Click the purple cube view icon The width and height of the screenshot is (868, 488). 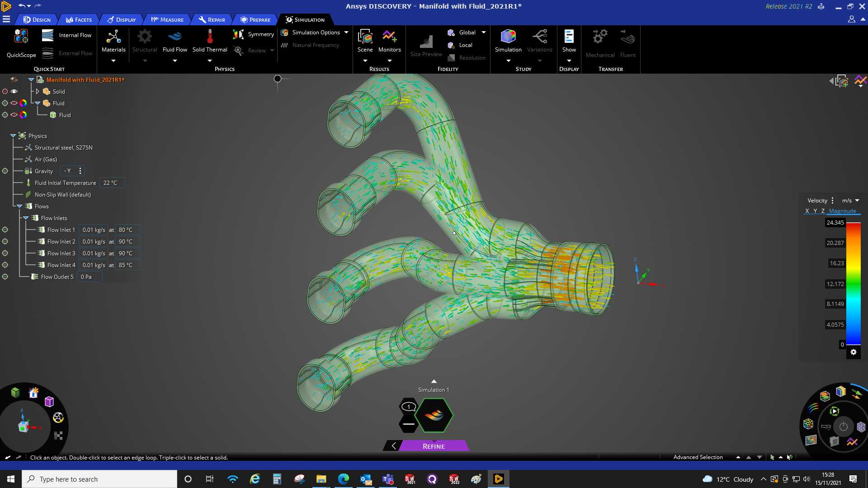[49, 401]
